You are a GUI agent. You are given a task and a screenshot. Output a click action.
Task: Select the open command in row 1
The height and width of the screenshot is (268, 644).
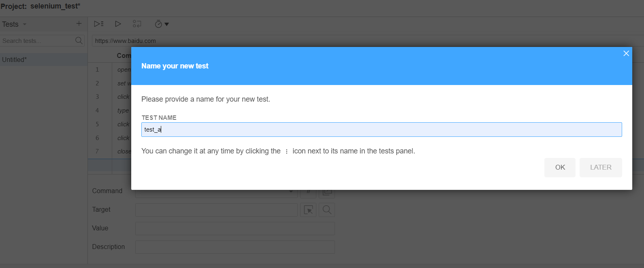(x=124, y=70)
